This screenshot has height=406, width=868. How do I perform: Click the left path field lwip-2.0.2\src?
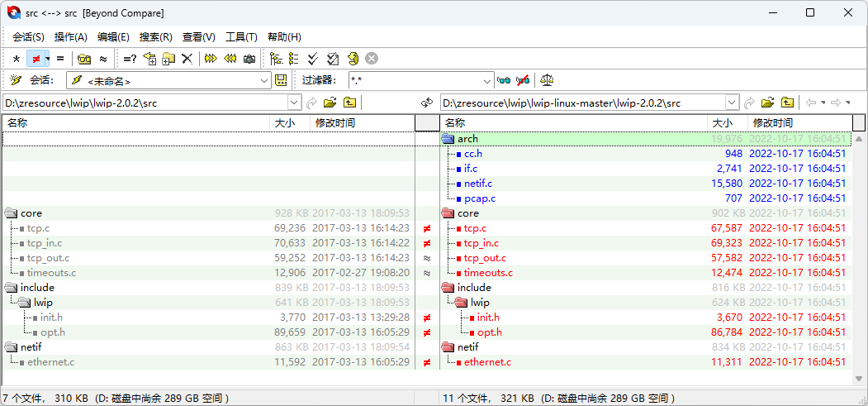(x=145, y=103)
